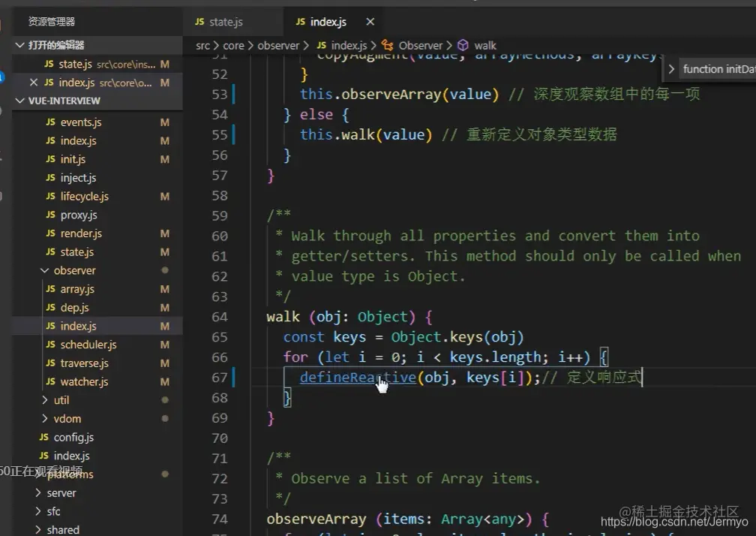Open array.js in observer folder
The image size is (756, 536).
click(x=77, y=289)
